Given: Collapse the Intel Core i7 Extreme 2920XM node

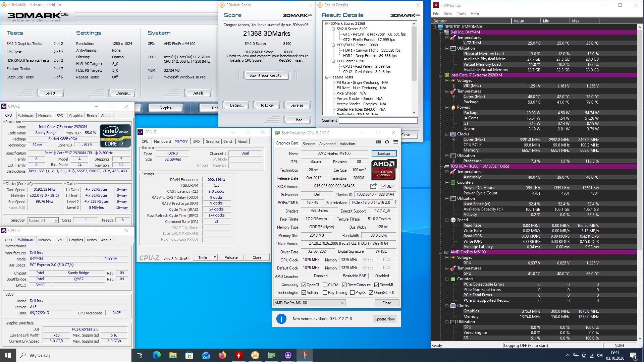Looking at the screenshot, I should [x=440, y=75].
